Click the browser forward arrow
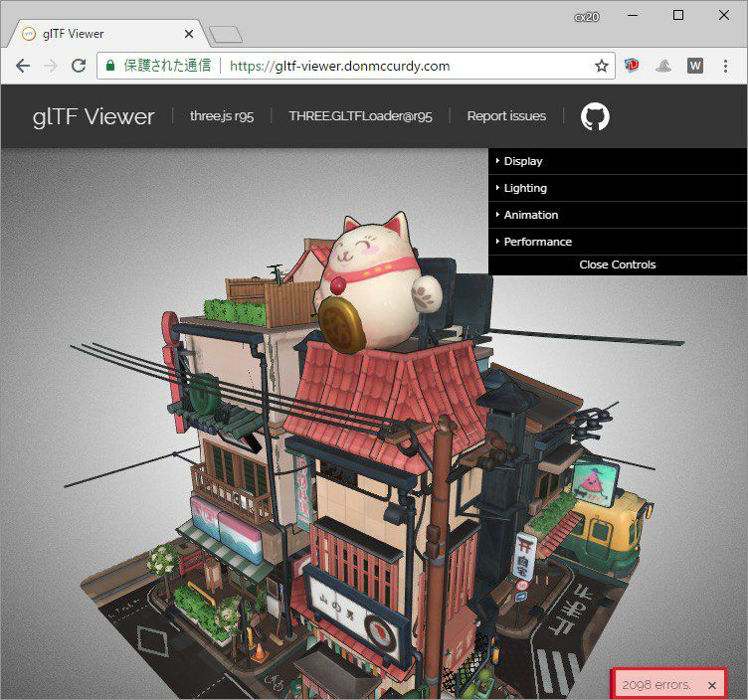 51,66
